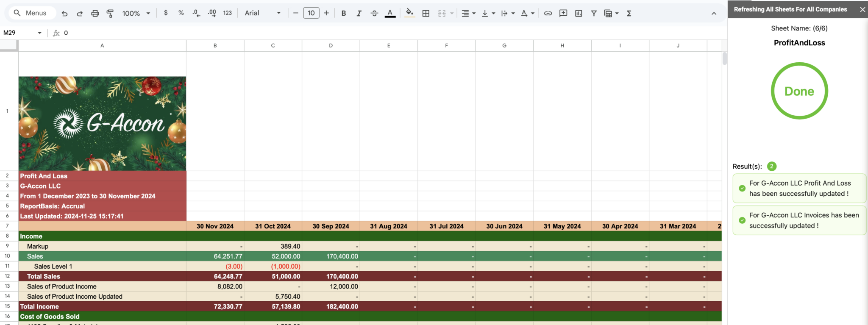This screenshot has height=325, width=868.
Task: Open text wrapping dropdown
Action: click(x=508, y=13)
